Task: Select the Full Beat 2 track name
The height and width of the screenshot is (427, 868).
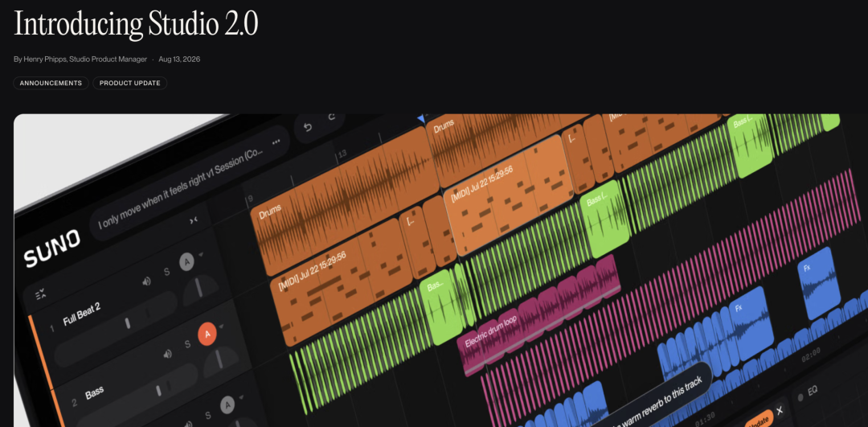Action: (x=81, y=314)
